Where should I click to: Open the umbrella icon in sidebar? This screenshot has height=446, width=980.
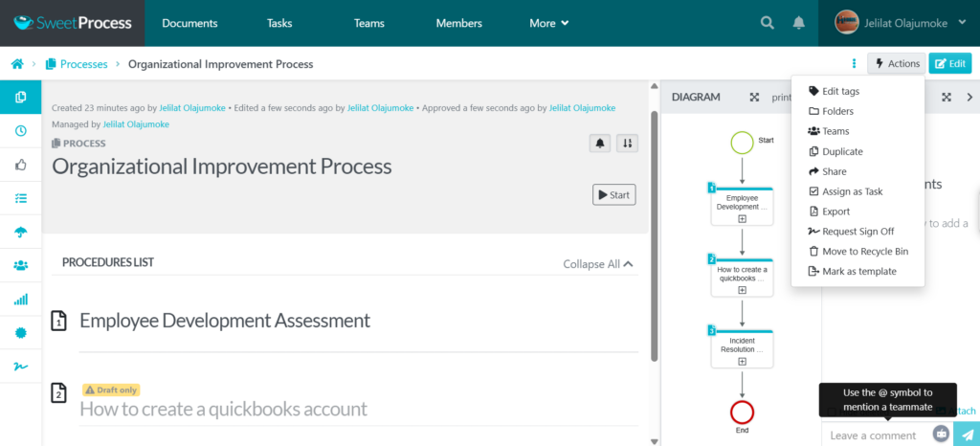[x=21, y=233]
